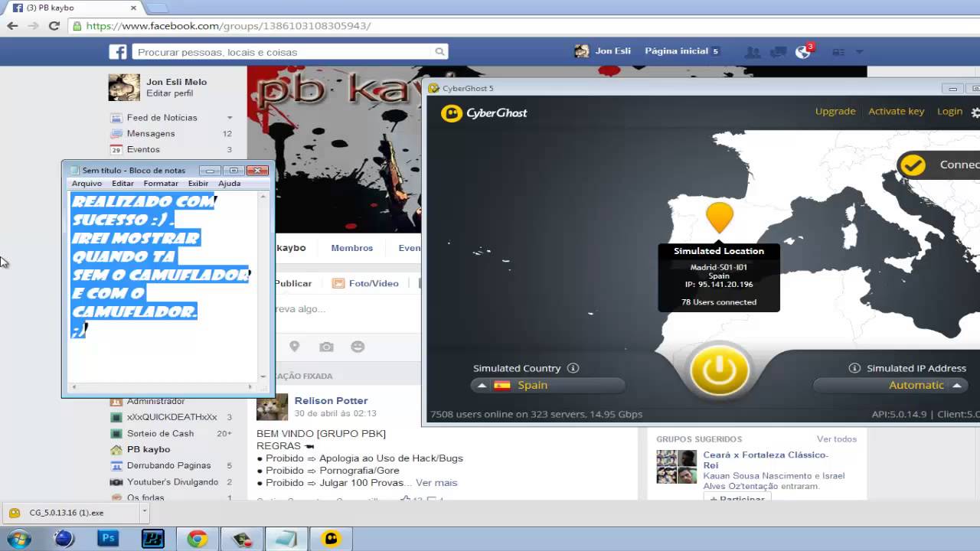Open Ajuda menu in Notepad
980x551 pixels.
(229, 183)
